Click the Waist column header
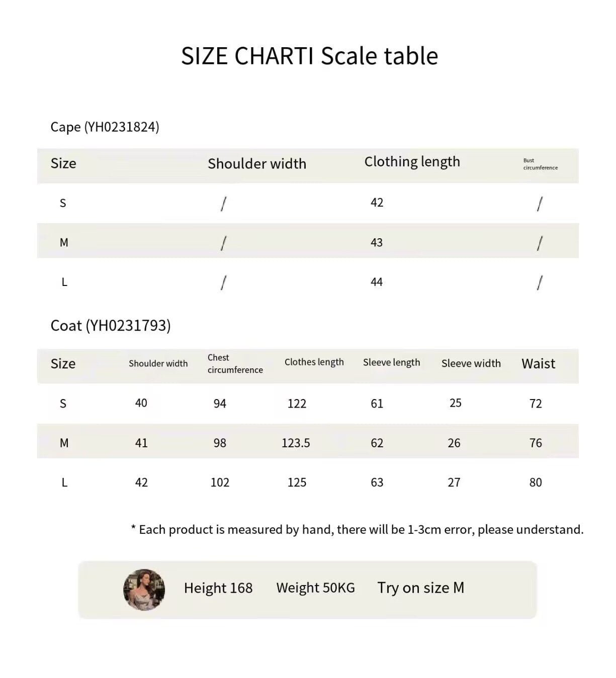This screenshot has height=678, width=616. tap(538, 363)
